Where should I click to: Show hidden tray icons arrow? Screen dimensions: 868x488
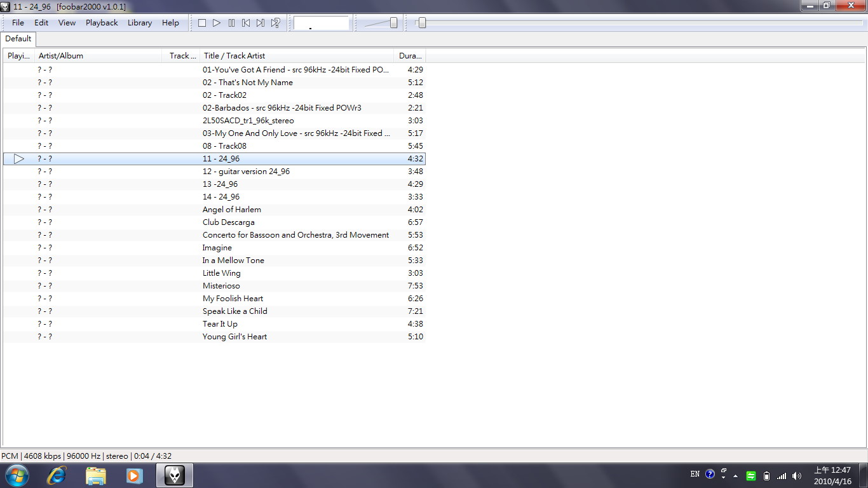tap(736, 476)
